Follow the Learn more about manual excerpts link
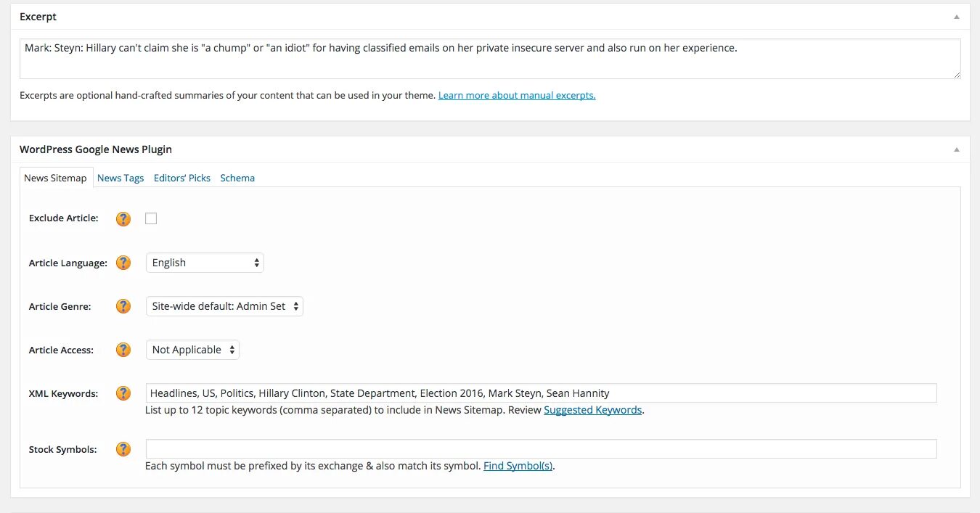Image resolution: width=980 pixels, height=513 pixels. tap(517, 95)
